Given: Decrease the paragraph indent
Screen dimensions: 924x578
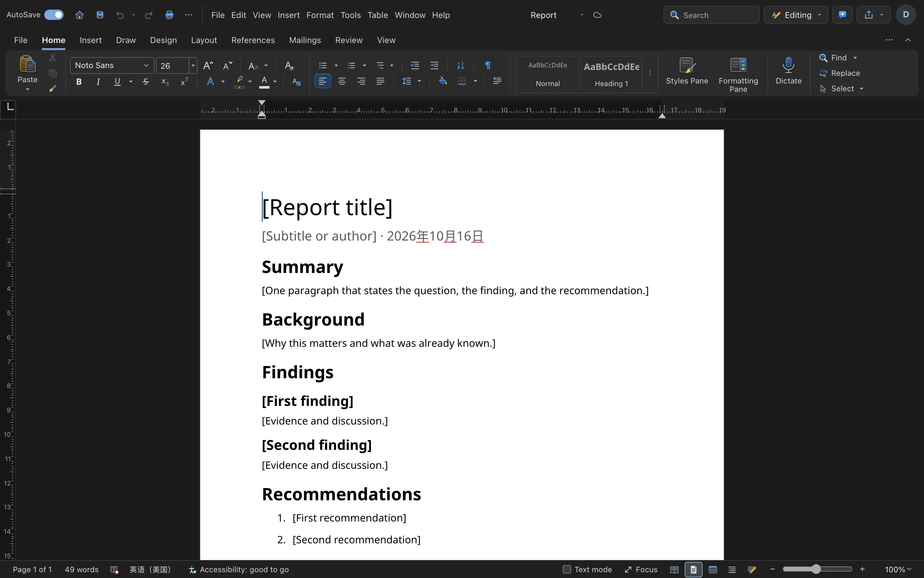Looking at the screenshot, I should [x=415, y=66].
